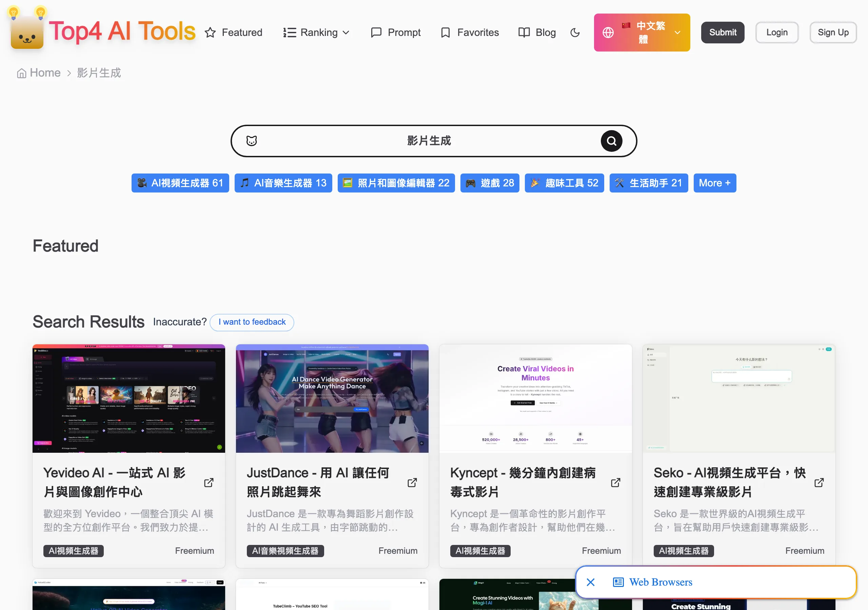Screen dimensions: 868x610
Task: Open JustDance external link icon
Action: (x=412, y=483)
